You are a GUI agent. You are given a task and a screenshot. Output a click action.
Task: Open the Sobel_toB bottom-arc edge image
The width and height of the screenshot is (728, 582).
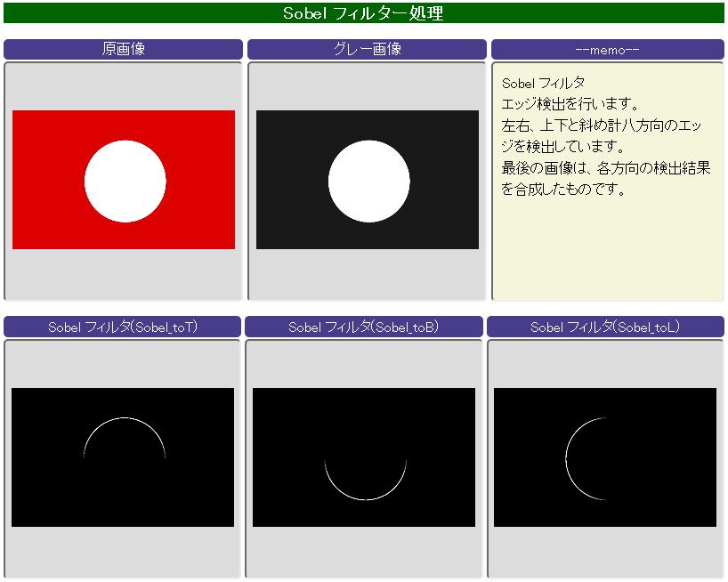364,457
